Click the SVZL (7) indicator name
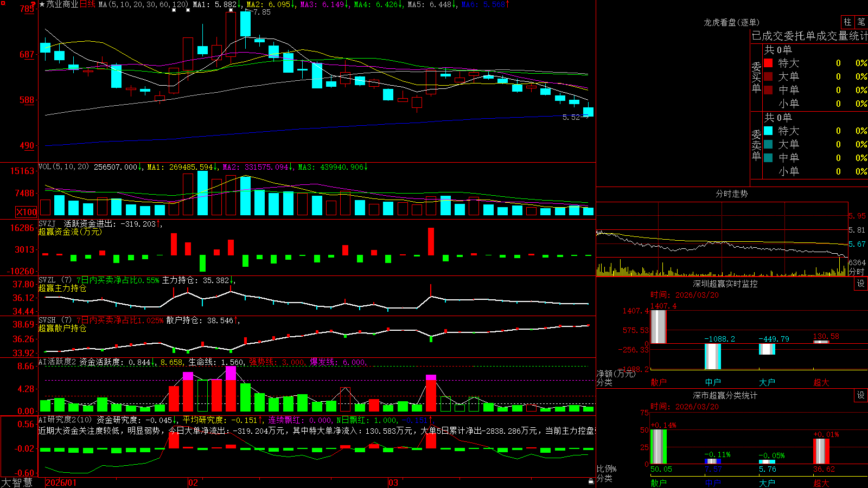Viewport: 868px width, 488px height. 55,280
